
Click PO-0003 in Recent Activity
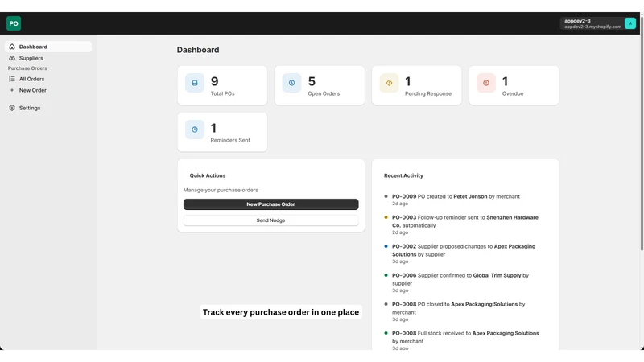pos(404,217)
